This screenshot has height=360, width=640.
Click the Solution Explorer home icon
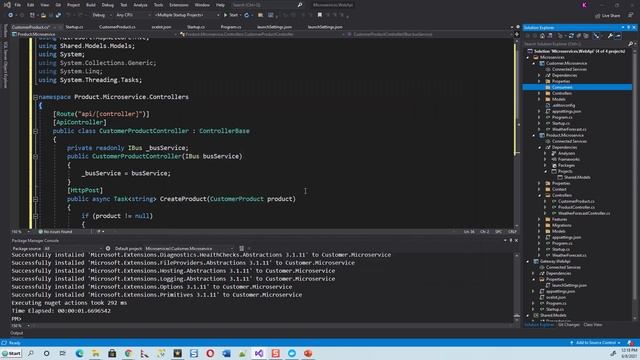coord(542,36)
